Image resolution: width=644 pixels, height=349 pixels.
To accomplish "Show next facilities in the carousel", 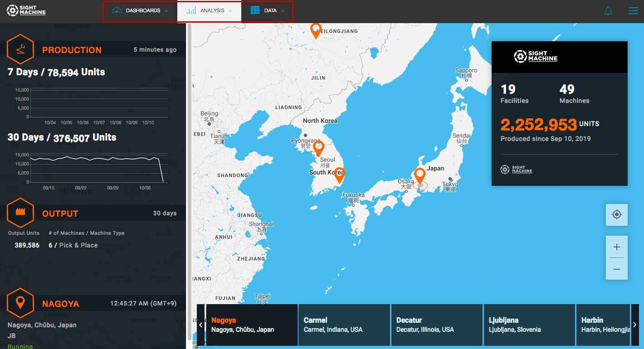I will [x=635, y=325].
